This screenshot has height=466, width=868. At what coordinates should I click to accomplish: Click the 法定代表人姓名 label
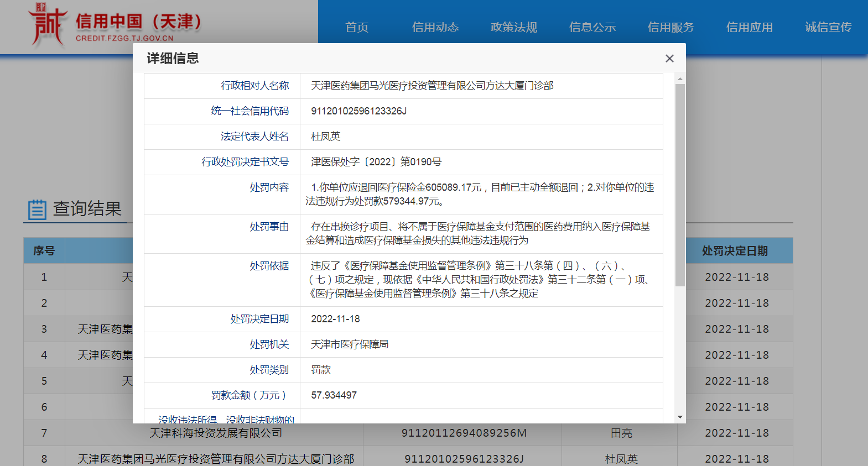pos(255,137)
